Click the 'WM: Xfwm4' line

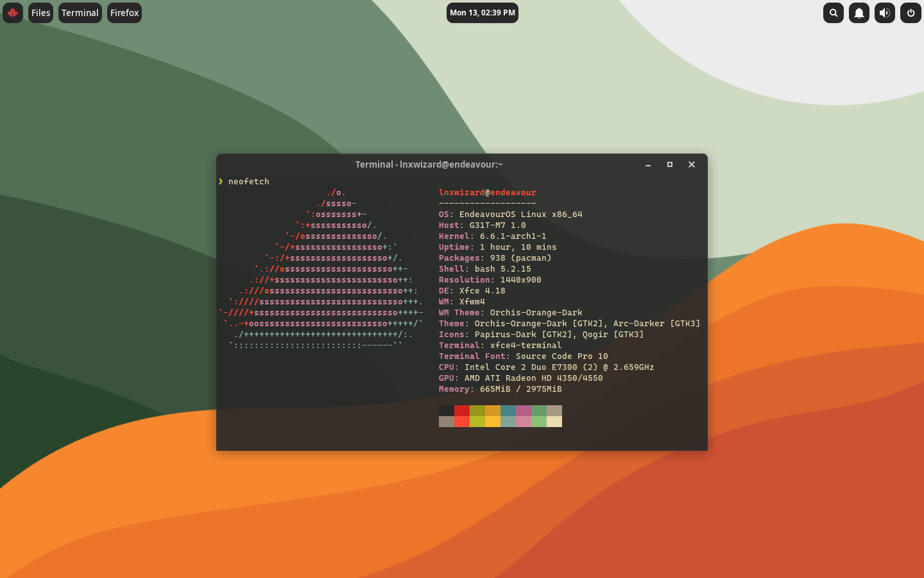(462, 302)
